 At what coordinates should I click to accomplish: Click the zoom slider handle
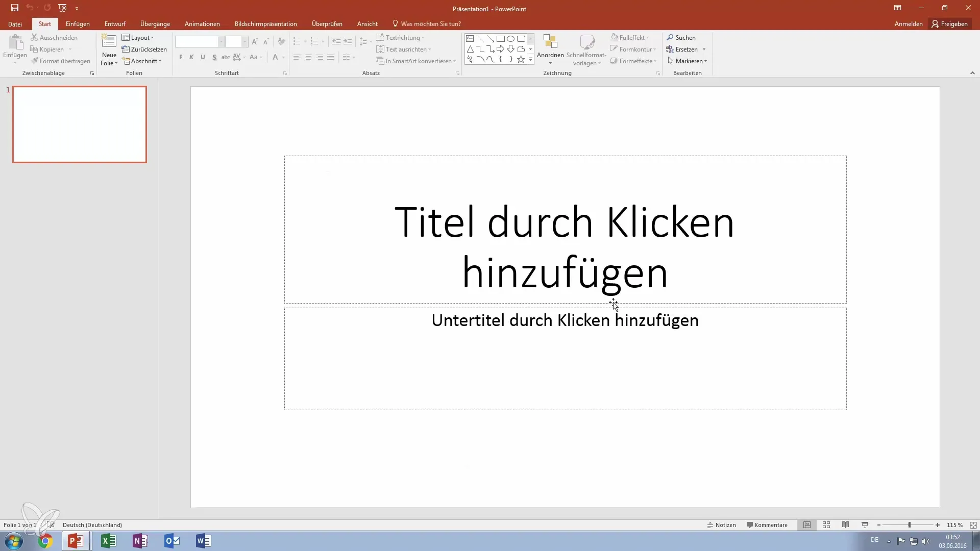909,525
